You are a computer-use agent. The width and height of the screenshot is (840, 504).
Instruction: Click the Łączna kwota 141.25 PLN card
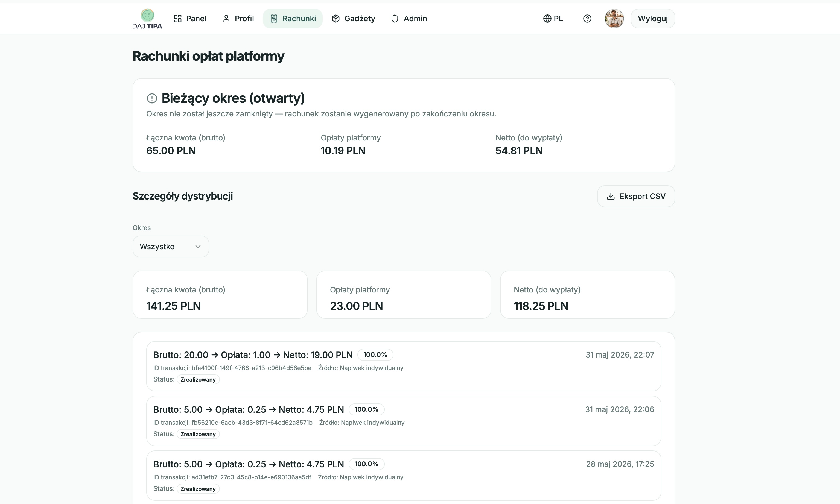pos(220,294)
